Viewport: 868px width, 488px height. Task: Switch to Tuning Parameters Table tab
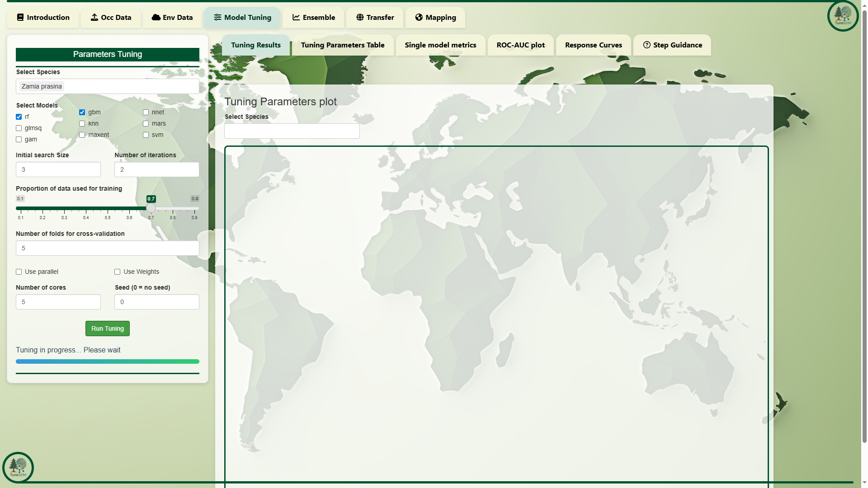(343, 45)
